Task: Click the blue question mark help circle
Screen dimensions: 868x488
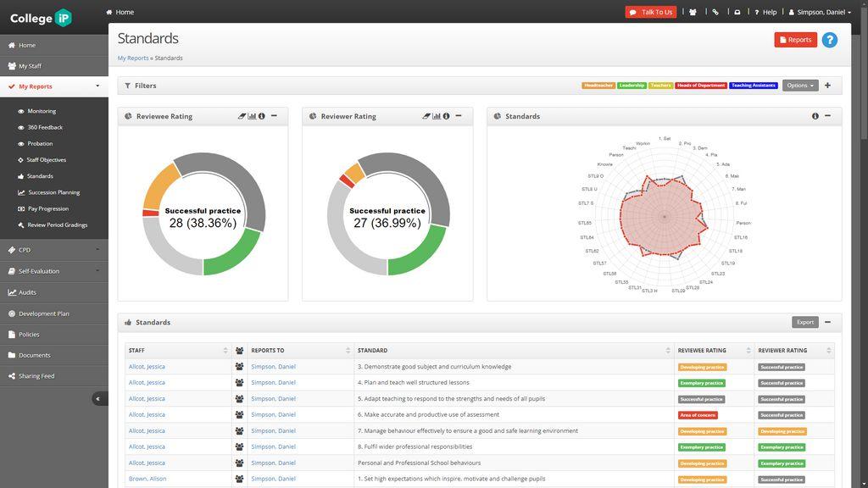Action: pyautogui.click(x=829, y=40)
